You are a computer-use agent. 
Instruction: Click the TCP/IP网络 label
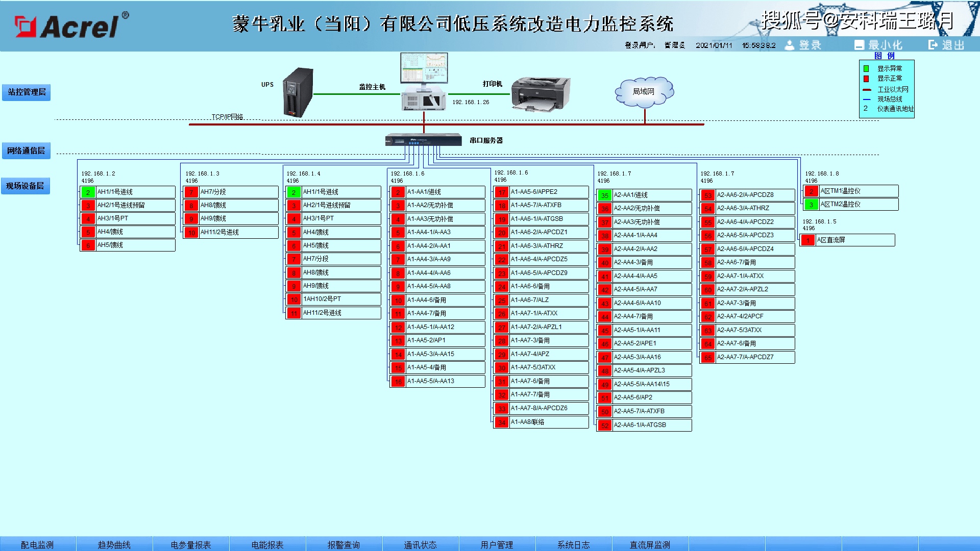pos(227,117)
